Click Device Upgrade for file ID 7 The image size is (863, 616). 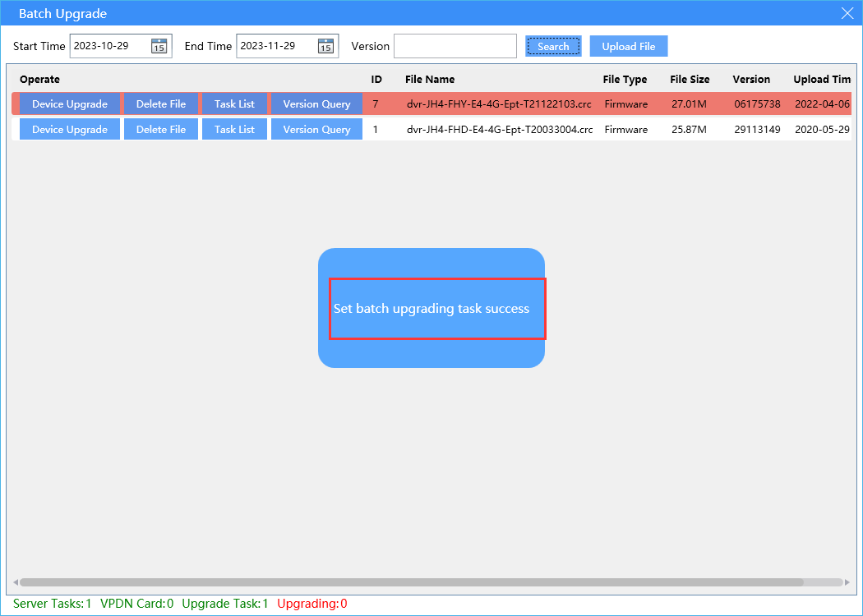click(x=69, y=104)
